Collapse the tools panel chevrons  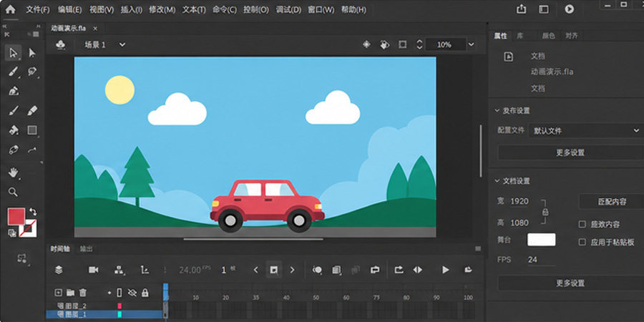point(4,26)
